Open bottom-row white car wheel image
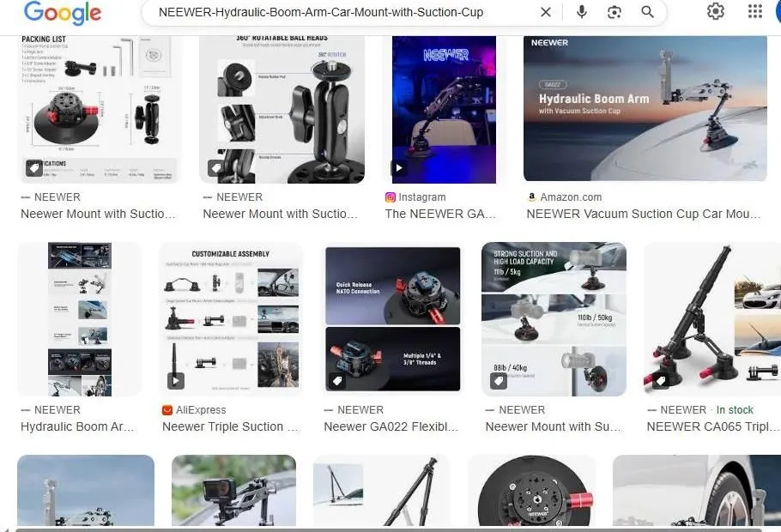This screenshot has width=781, height=532. (x=697, y=491)
